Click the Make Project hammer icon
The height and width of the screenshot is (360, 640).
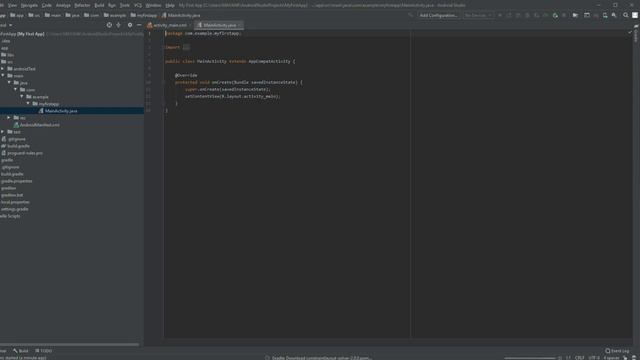pos(411,16)
